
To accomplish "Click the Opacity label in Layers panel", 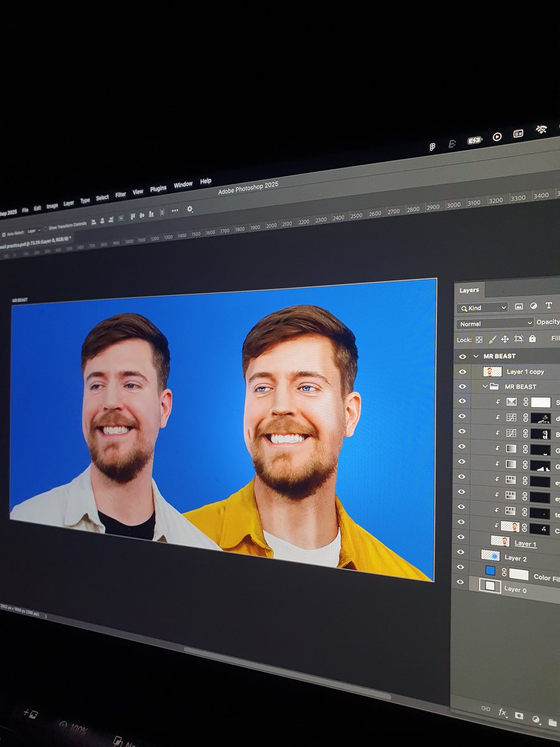I will tap(548, 322).
